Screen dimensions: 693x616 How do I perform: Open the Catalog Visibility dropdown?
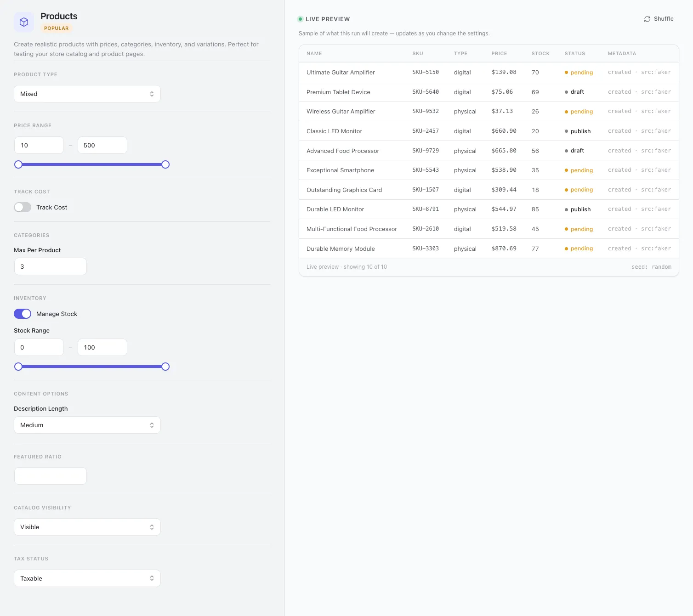tap(87, 527)
